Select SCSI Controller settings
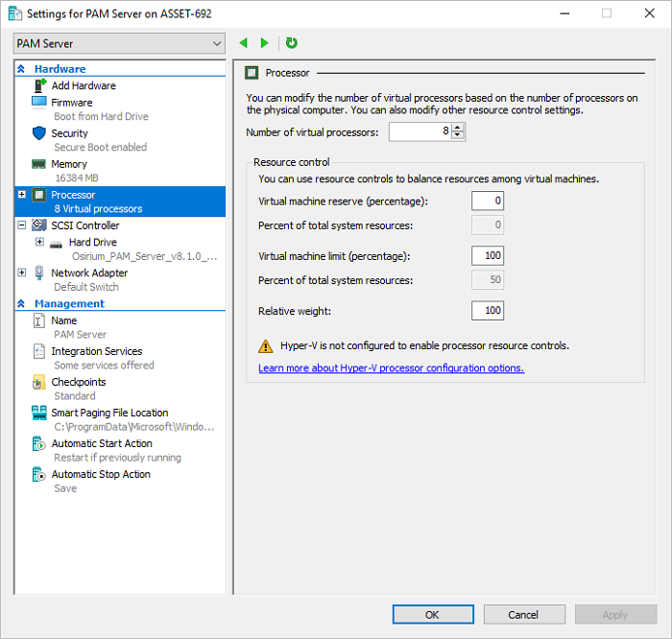 point(85,225)
